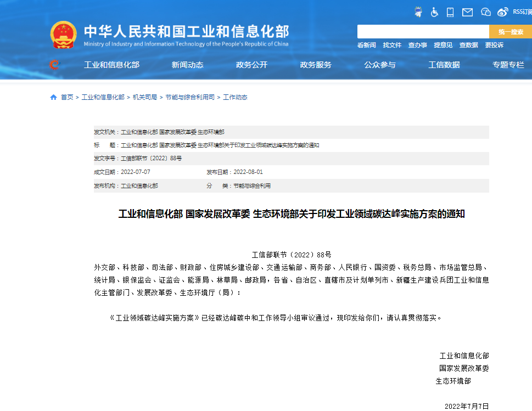Open the WeChat icon
The height and width of the screenshot is (411, 532).
tap(486, 12)
